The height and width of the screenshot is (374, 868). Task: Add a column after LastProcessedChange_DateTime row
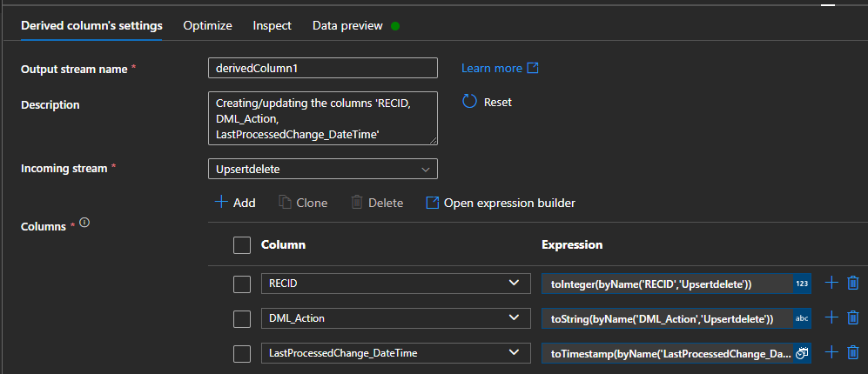[832, 352]
